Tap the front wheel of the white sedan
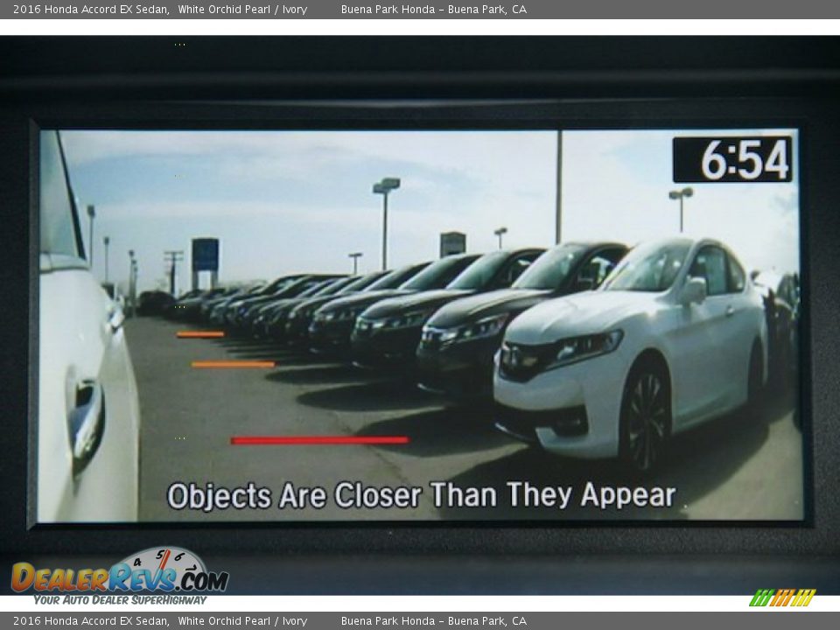This screenshot has width=840, height=630. tap(645, 418)
